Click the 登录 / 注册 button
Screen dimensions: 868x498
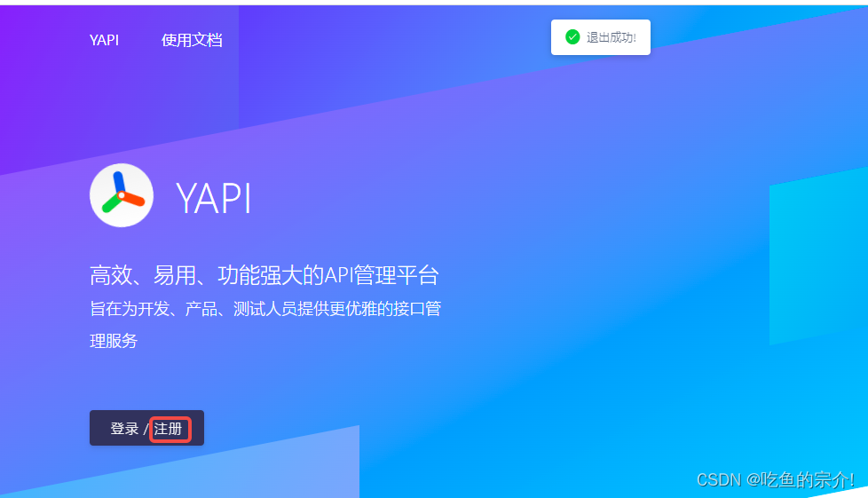pos(146,428)
